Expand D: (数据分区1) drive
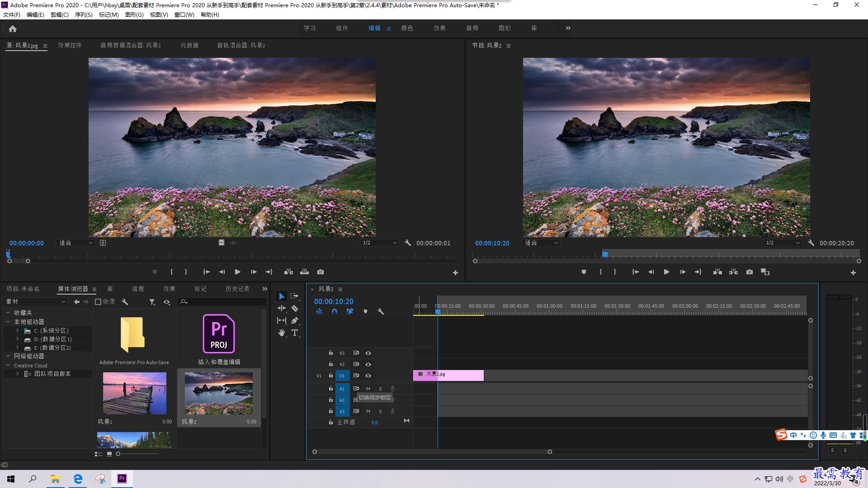This screenshot has height=488, width=868. click(x=17, y=339)
